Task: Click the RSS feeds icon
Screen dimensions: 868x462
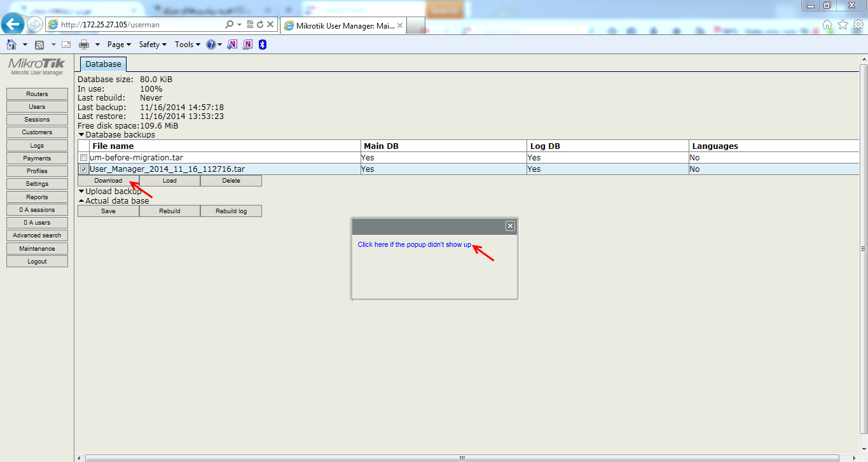Action: pyautogui.click(x=39, y=45)
